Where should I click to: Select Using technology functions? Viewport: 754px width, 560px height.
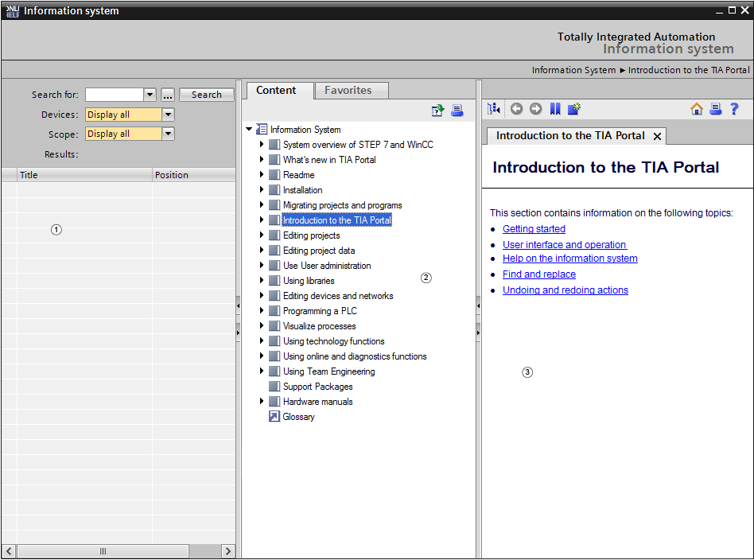pyautogui.click(x=334, y=341)
